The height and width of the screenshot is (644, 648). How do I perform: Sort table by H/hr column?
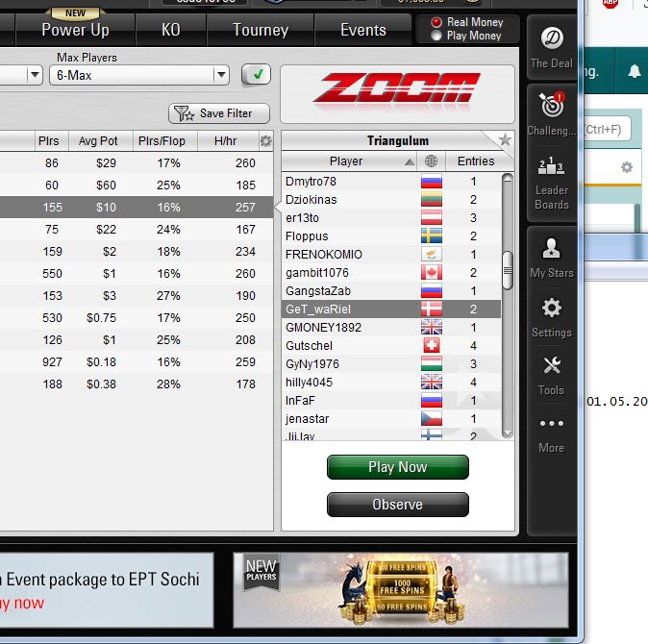[x=228, y=141]
